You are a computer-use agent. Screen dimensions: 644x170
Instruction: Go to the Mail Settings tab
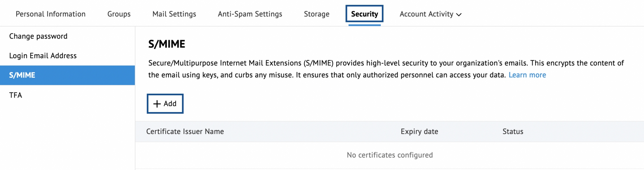tap(174, 14)
